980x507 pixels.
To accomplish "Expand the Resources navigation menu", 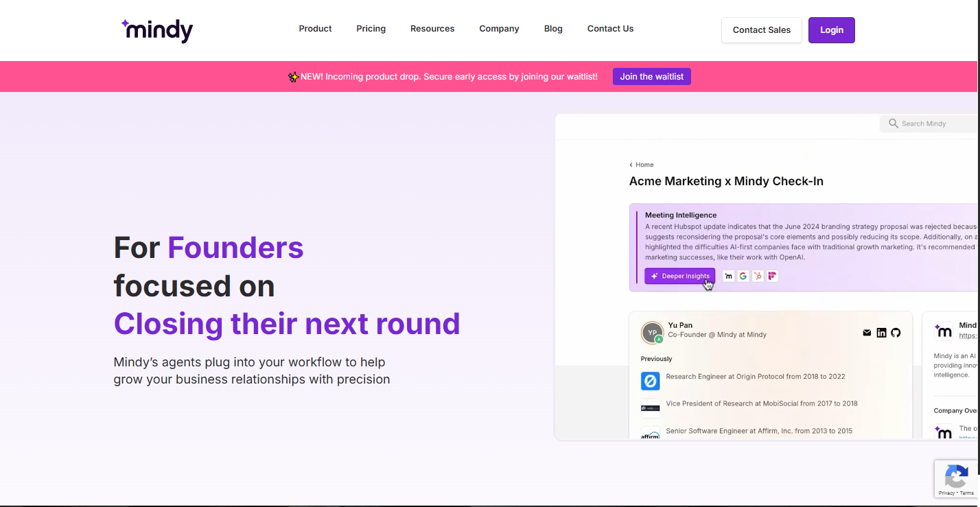I will [432, 29].
